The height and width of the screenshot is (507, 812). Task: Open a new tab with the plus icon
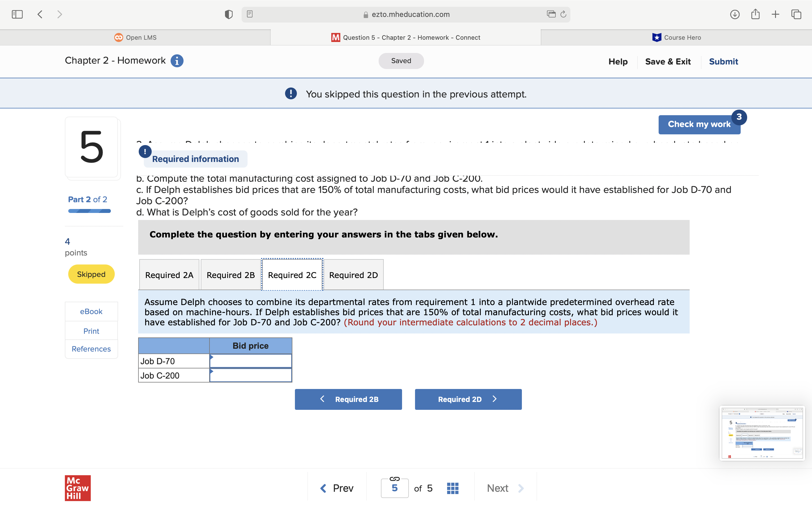[775, 14]
